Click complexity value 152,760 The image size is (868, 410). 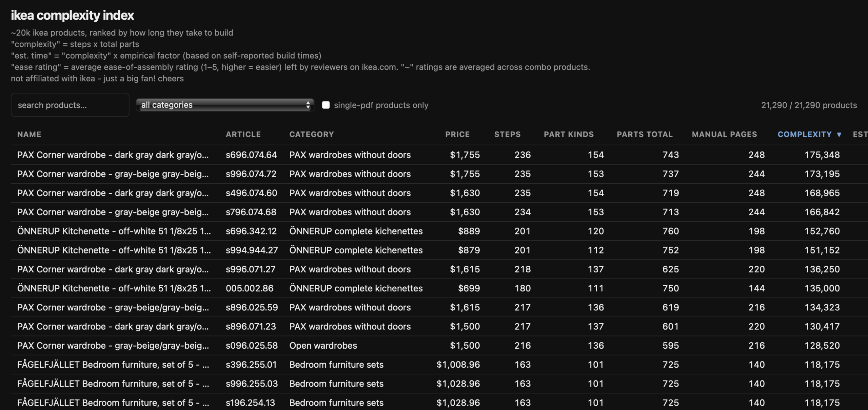coord(822,231)
